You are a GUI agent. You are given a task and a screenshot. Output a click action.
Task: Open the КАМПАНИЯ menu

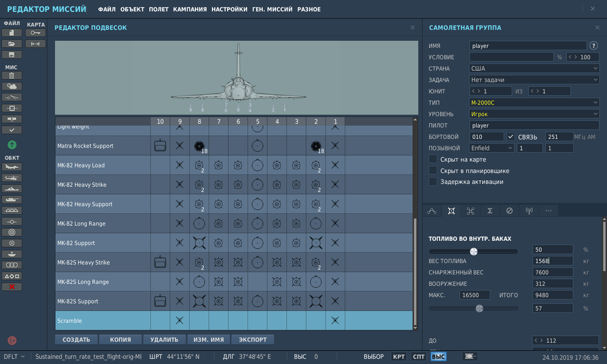pyautogui.click(x=189, y=10)
